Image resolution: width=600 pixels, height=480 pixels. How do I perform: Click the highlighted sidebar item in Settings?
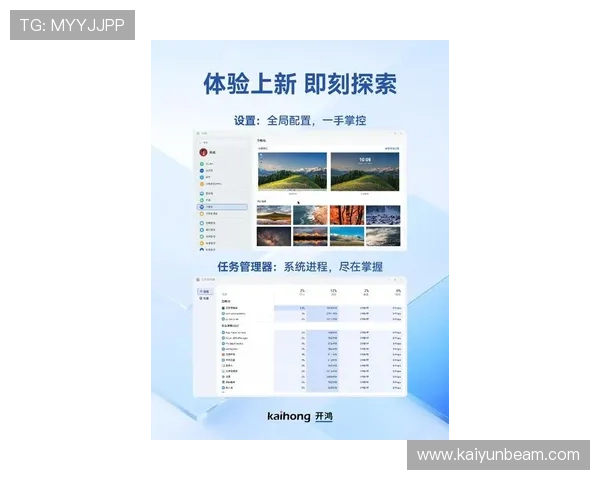pyautogui.click(x=222, y=207)
